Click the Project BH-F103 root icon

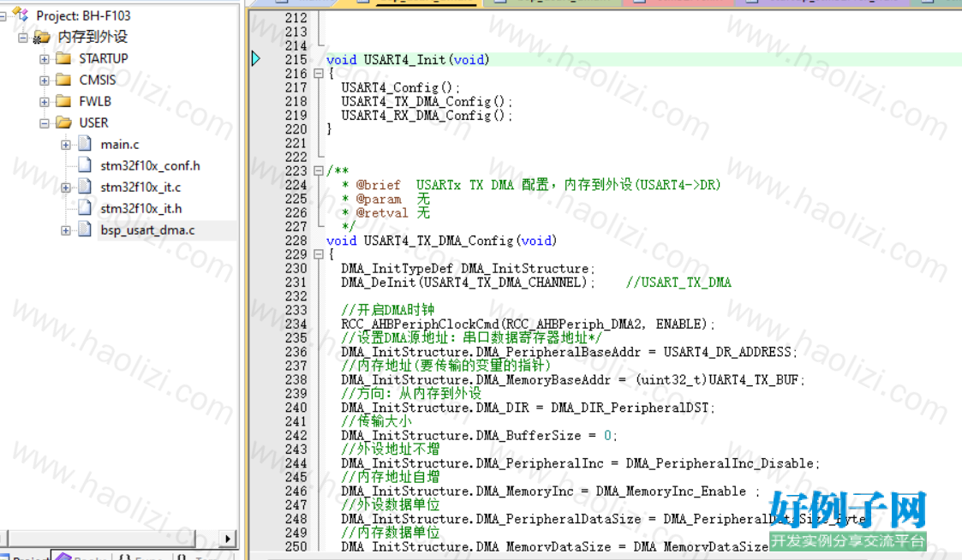[21, 15]
